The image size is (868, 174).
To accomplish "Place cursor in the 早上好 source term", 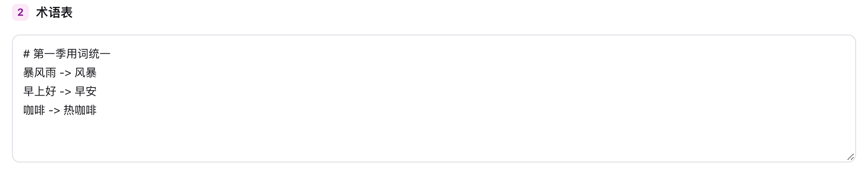I will (x=40, y=91).
